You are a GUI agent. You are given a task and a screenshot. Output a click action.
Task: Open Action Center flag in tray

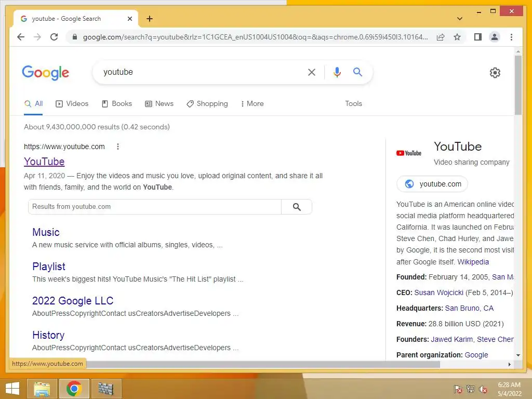(x=458, y=389)
